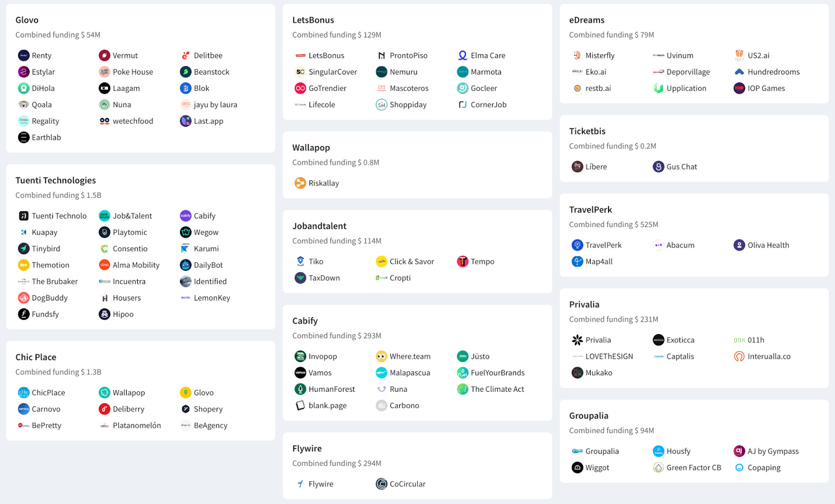The image size is (835, 504).
Task: Click the Tinybird logo icon
Action: (23, 249)
